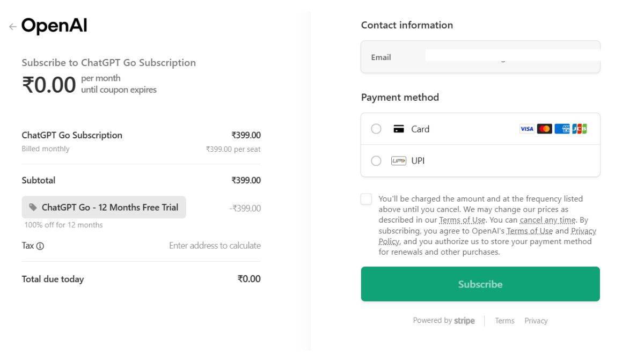Screen dimensions: 644x362
Task: Check the subscription terms agreement checkbox
Action: click(x=366, y=199)
